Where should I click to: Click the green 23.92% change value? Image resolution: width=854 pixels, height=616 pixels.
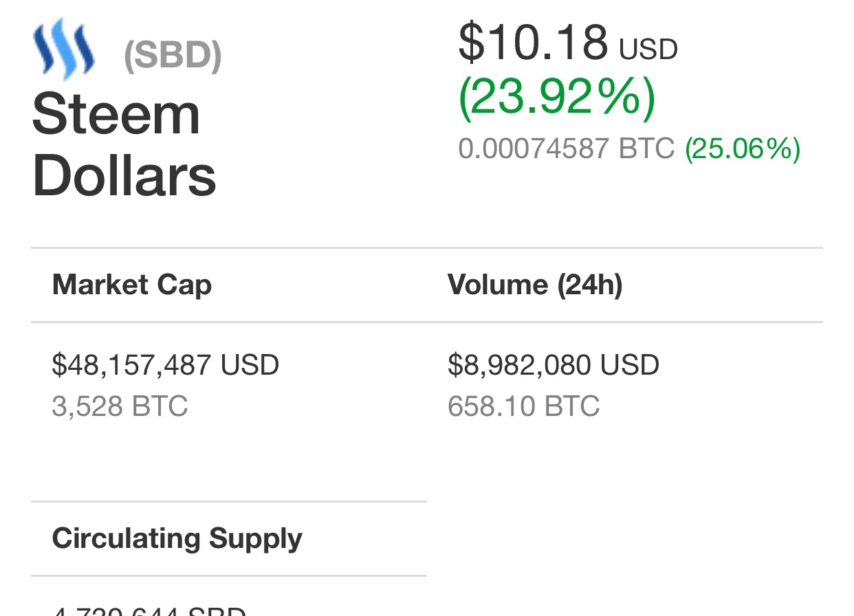[x=557, y=98]
